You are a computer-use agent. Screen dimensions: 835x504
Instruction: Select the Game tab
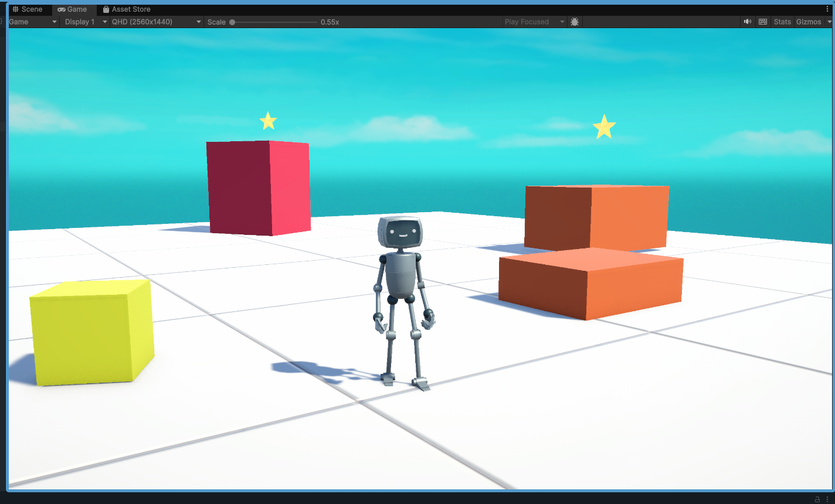[73, 9]
